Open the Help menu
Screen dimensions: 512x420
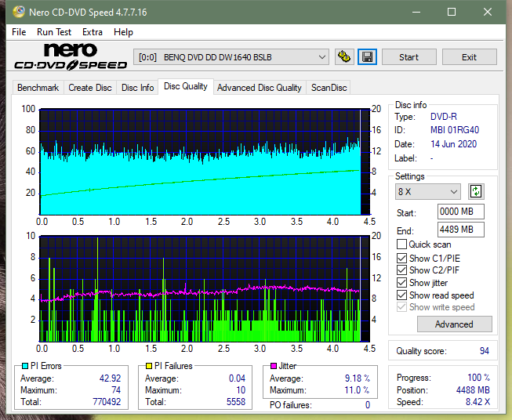click(123, 32)
